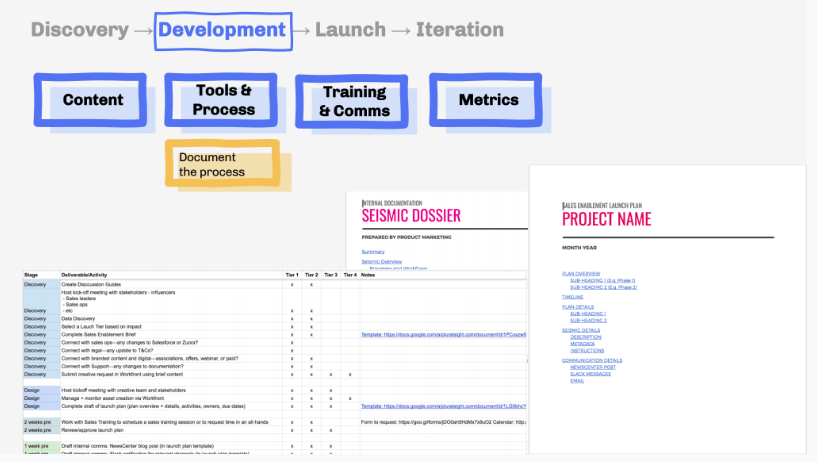Click the PROJECT NAME title

pos(606,219)
